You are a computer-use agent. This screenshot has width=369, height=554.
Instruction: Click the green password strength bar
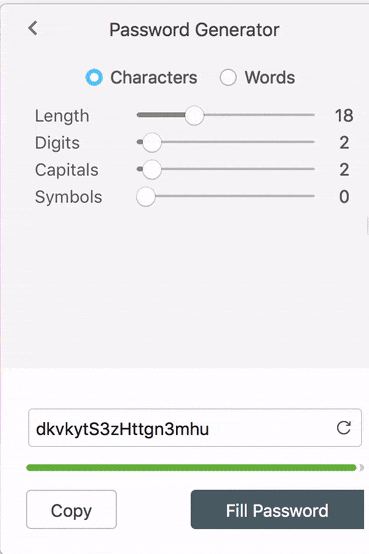191,468
